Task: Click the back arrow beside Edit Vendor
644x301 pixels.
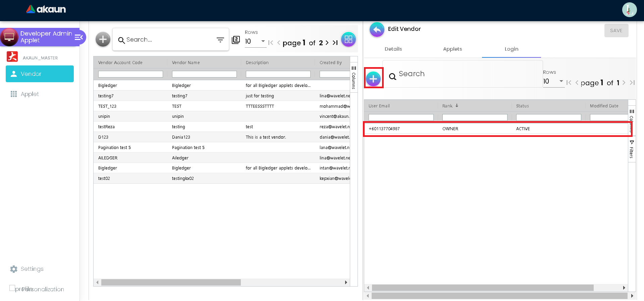Action: [377, 30]
